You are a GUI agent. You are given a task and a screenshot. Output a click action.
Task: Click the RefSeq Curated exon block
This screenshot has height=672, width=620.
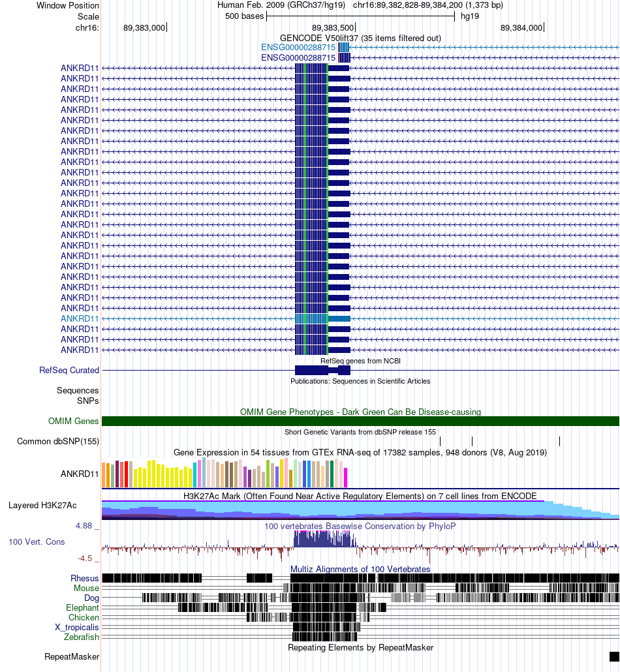click(x=322, y=371)
